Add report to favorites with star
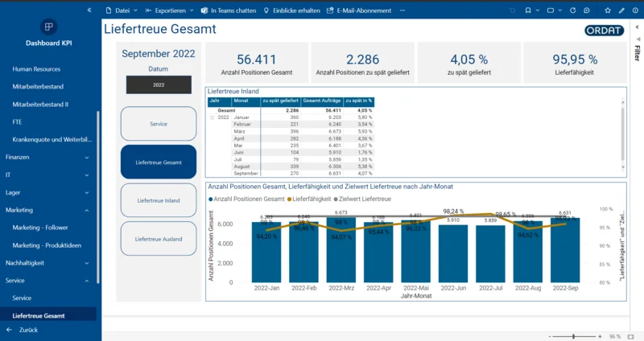Viewport: 644px width, 341px height. pos(608,10)
